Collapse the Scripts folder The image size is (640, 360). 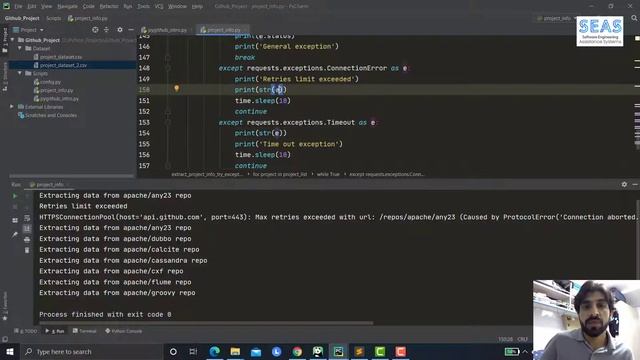click(x=20, y=73)
